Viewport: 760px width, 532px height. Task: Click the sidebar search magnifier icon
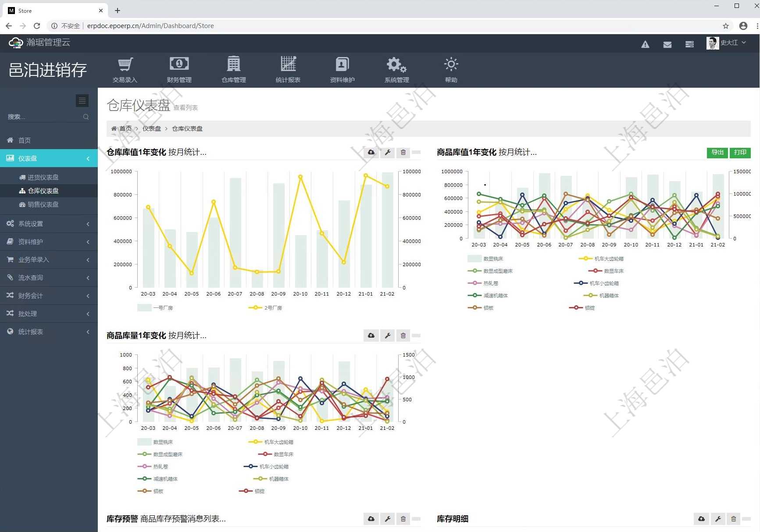point(86,117)
